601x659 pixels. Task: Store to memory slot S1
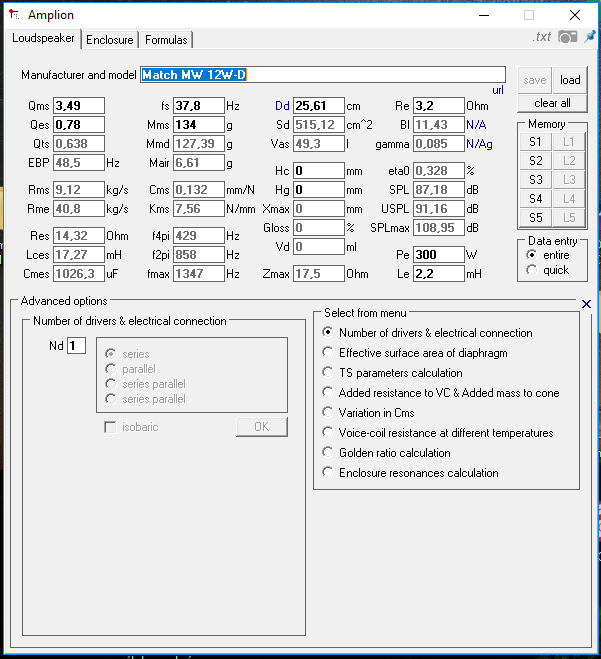tap(535, 142)
